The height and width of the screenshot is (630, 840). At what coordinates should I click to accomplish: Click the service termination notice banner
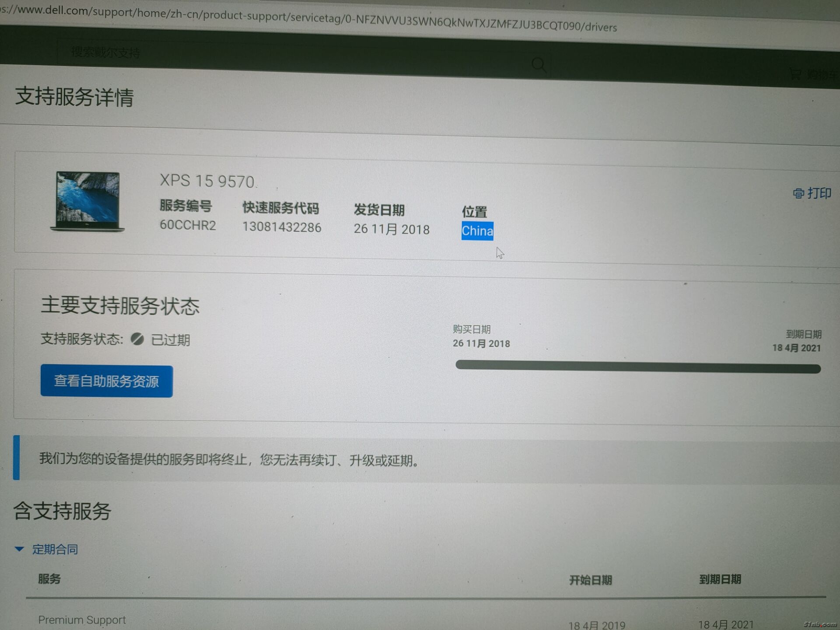(427, 459)
